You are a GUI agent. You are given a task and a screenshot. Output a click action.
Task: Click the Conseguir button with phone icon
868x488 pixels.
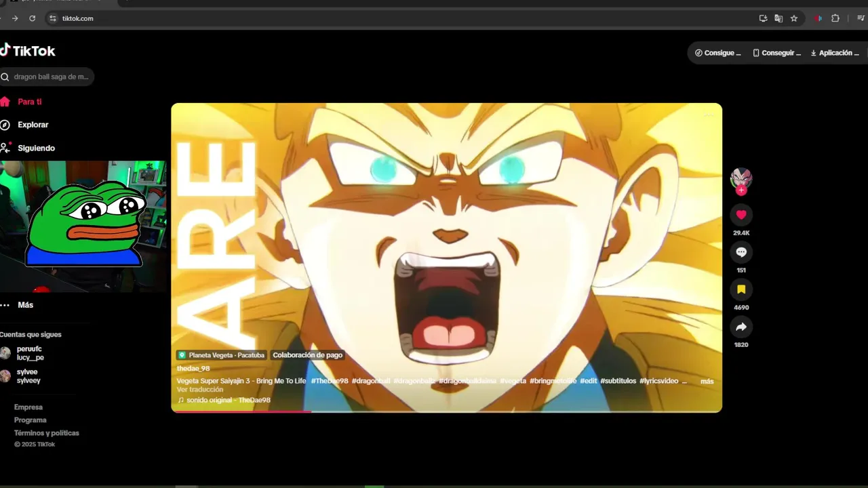[x=777, y=53]
